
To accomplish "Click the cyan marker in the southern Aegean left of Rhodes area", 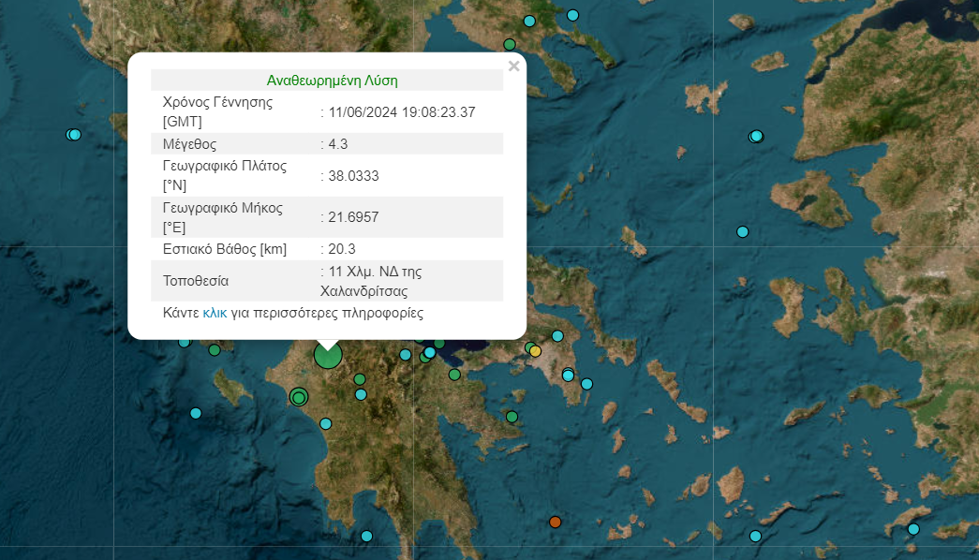I will (755, 537).
